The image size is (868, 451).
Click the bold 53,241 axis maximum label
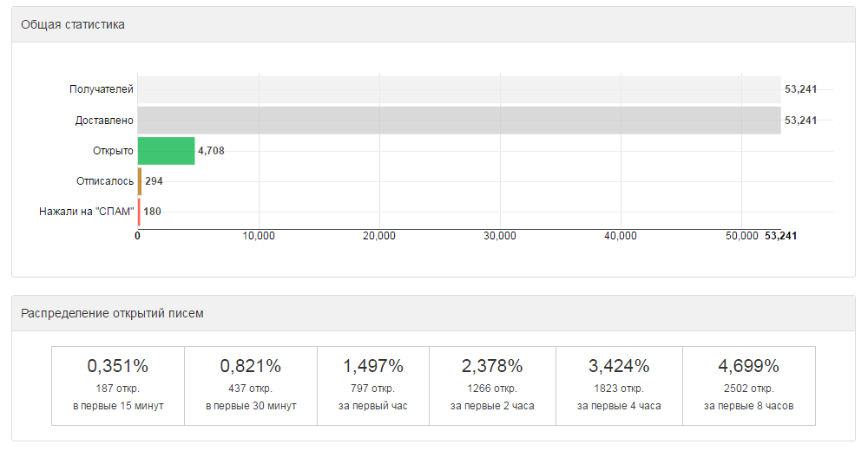[x=780, y=236]
